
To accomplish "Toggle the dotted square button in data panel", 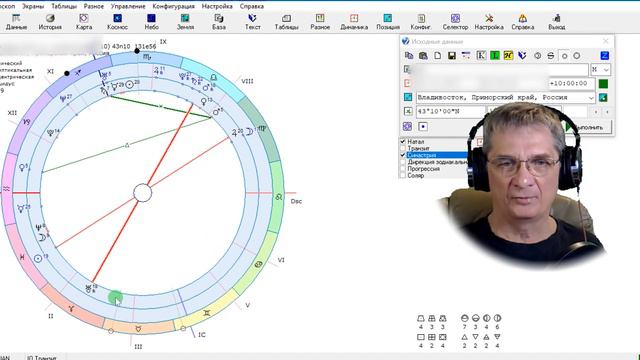I will point(423,127).
